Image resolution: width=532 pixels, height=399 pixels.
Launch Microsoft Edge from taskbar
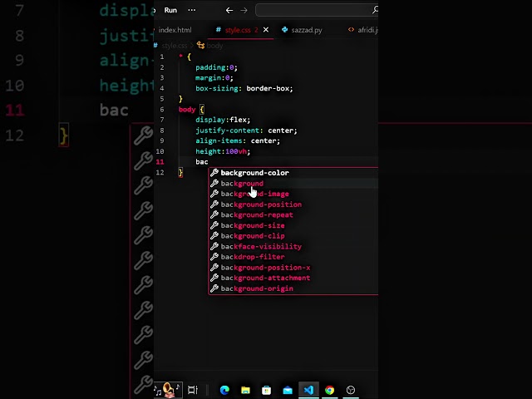click(224, 390)
